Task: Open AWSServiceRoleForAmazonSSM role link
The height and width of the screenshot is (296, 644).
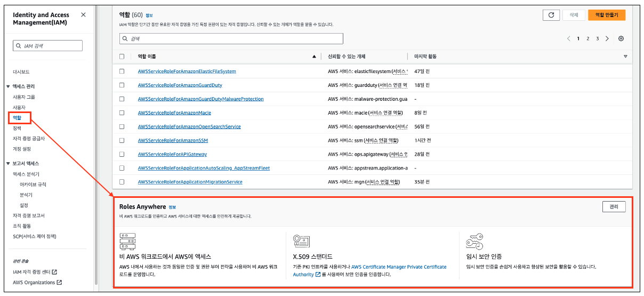Action: point(173,140)
